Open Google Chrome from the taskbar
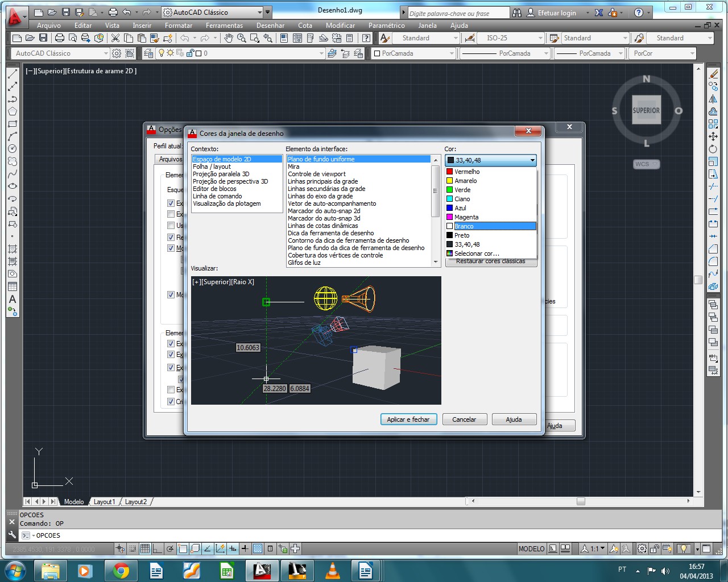This screenshot has width=728, height=582. point(121,570)
